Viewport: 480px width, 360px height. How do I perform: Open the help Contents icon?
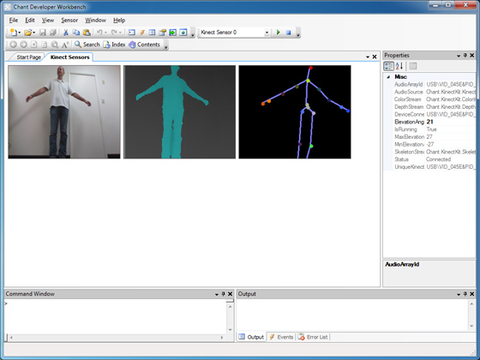(132, 44)
